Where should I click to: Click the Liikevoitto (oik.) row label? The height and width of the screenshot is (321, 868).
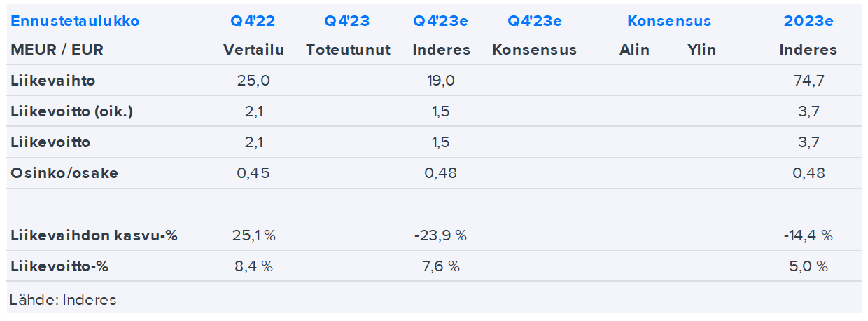pos(71,111)
